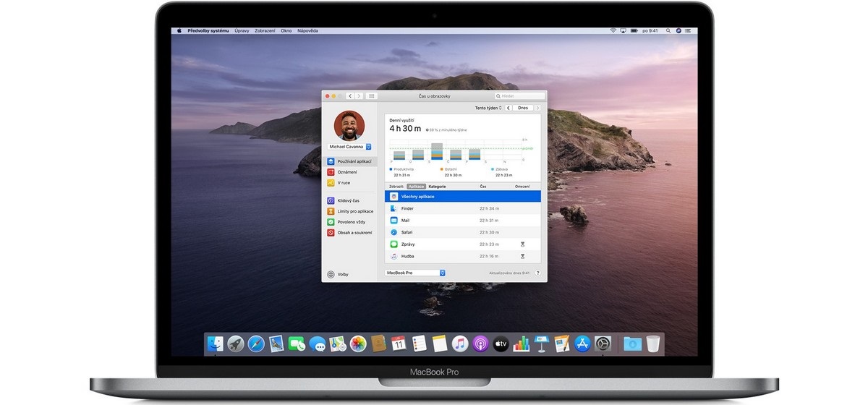
Task: Open the Apple menu
Action: [x=178, y=30]
